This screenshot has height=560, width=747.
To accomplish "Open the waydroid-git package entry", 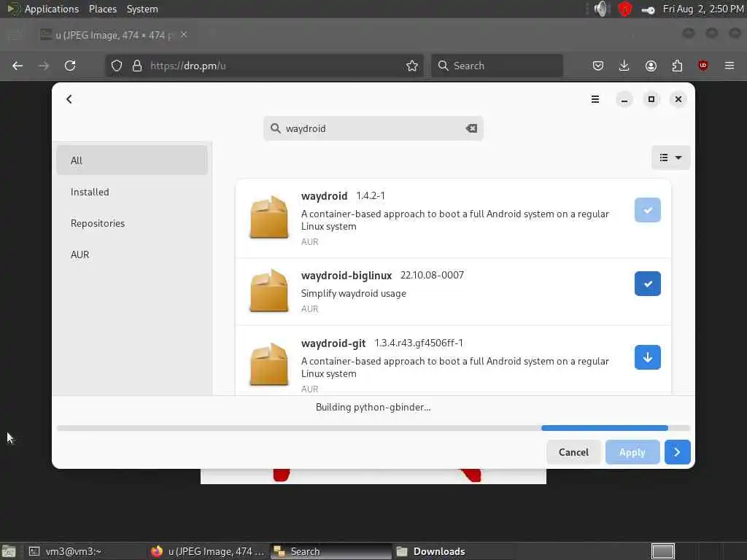I will click(453, 360).
